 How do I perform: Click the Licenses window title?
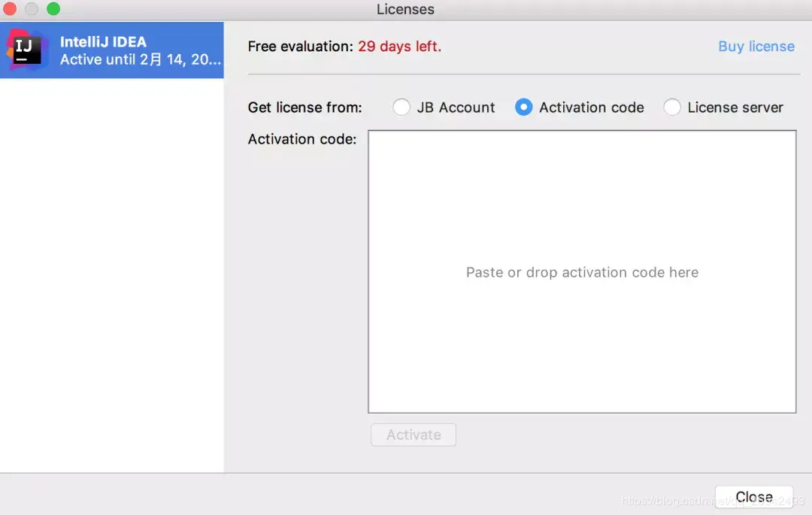(x=405, y=9)
